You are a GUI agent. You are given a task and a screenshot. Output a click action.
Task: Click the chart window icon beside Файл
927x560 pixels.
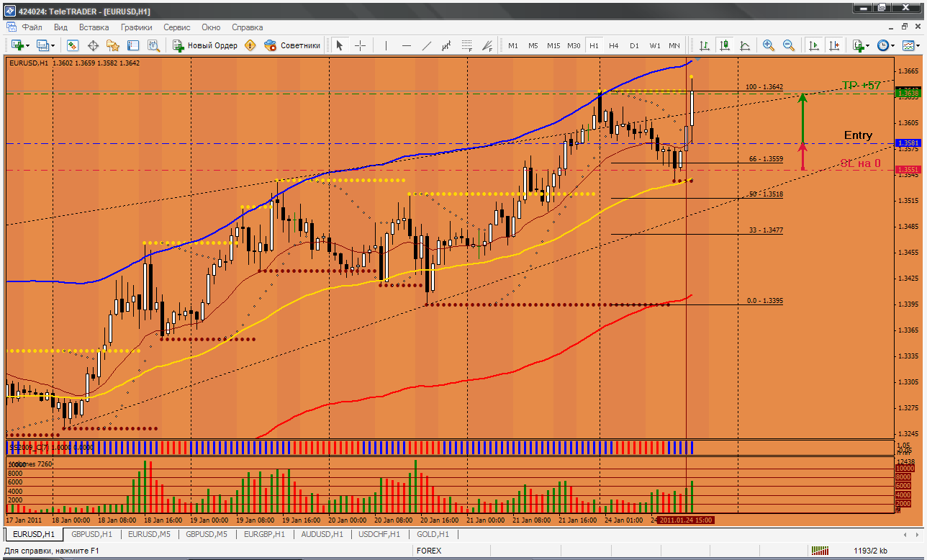click(12, 27)
